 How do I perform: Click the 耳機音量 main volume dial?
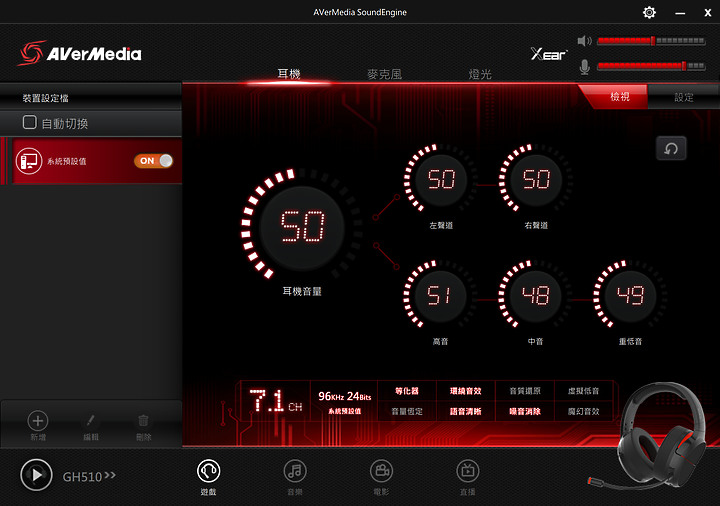302,227
